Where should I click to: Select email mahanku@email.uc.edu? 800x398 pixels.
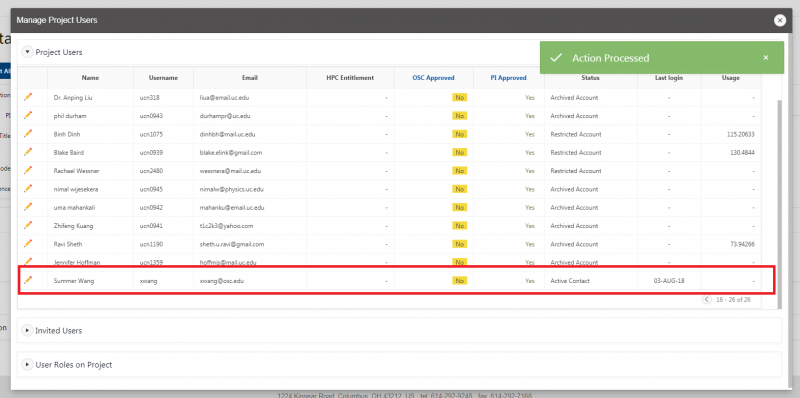(232, 208)
